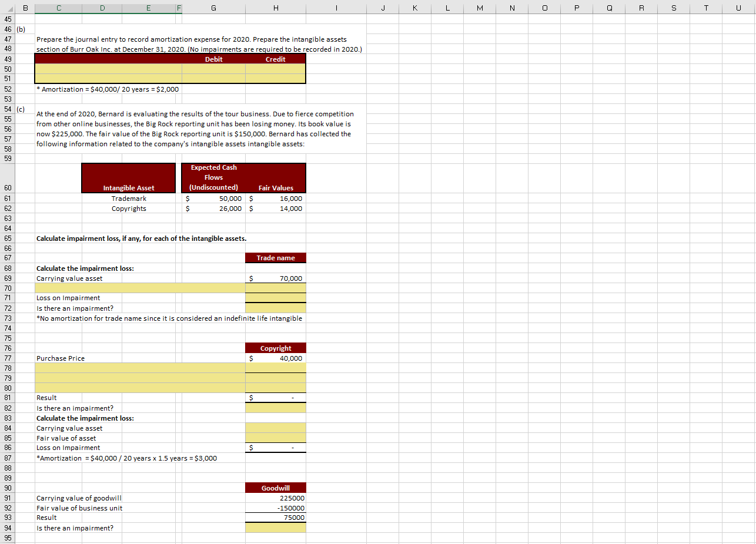Click the 'Goodwill' header cell
The image size is (756, 544).
(x=275, y=488)
